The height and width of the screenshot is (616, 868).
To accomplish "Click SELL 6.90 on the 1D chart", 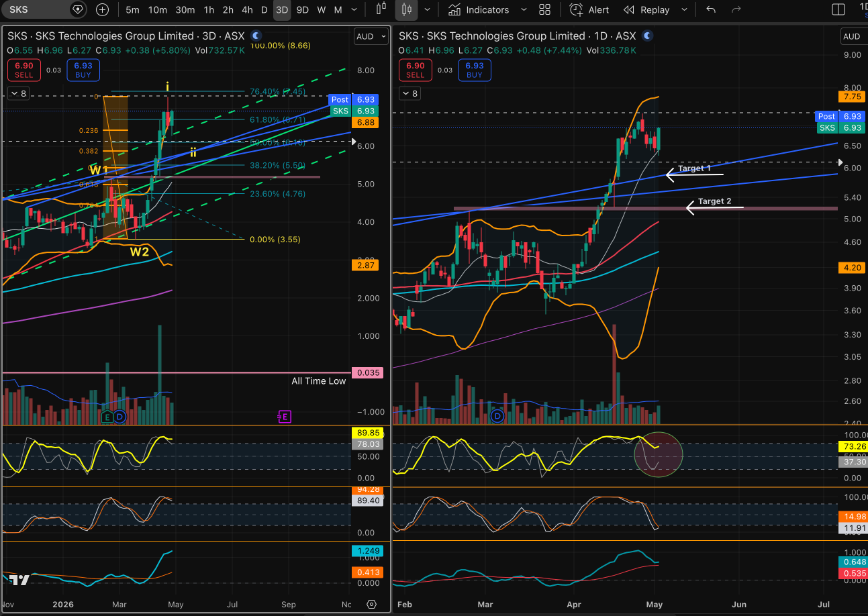I will click(x=416, y=70).
